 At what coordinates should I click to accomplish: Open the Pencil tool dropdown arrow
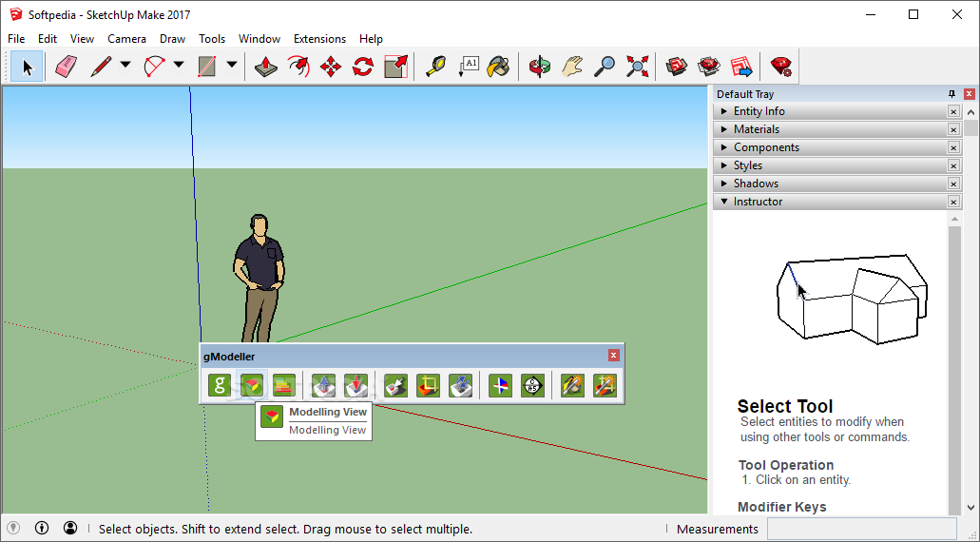click(x=125, y=65)
